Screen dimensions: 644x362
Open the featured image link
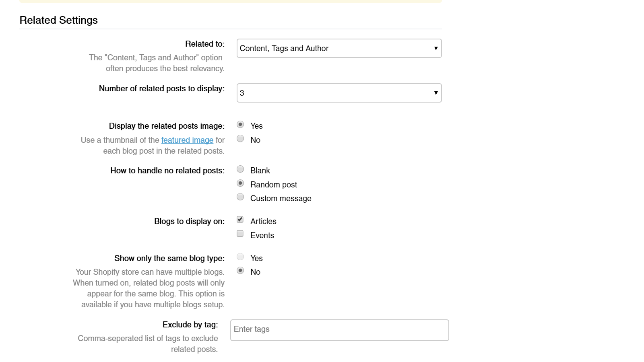pyautogui.click(x=187, y=140)
